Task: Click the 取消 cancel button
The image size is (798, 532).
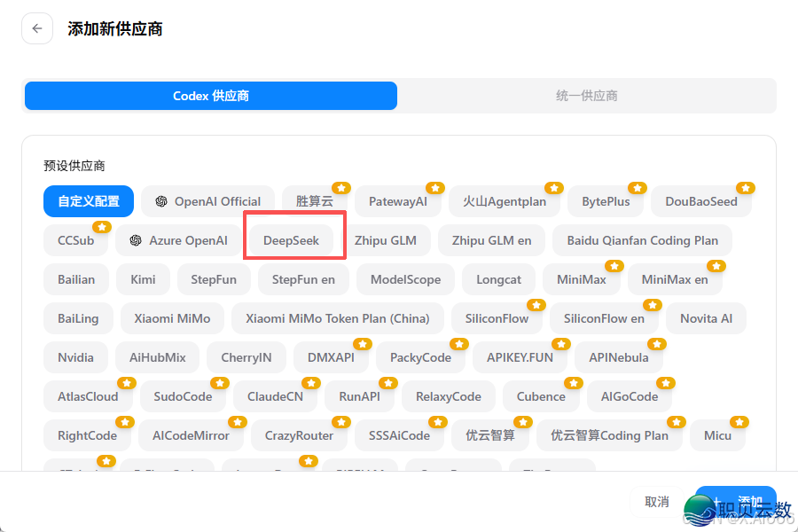Action: (x=657, y=502)
